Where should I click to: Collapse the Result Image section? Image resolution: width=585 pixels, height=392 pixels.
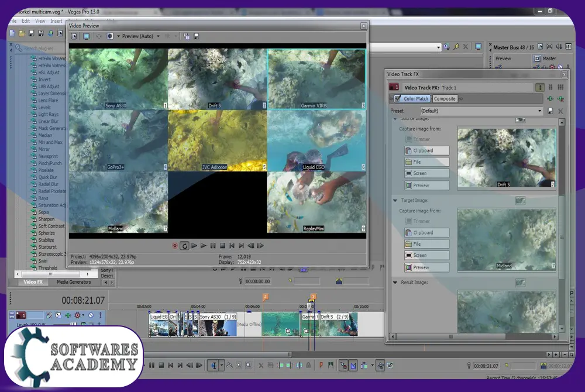(395, 283)
